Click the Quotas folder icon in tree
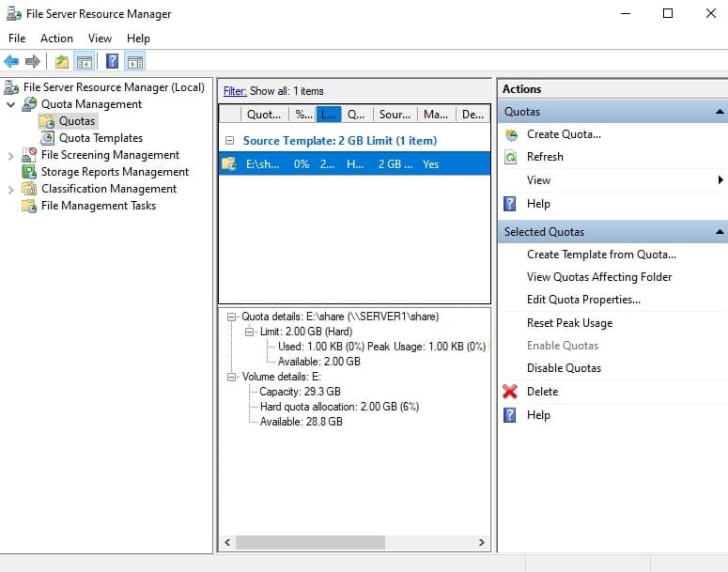The image size is (728, 572). click(x=47, y=121)
